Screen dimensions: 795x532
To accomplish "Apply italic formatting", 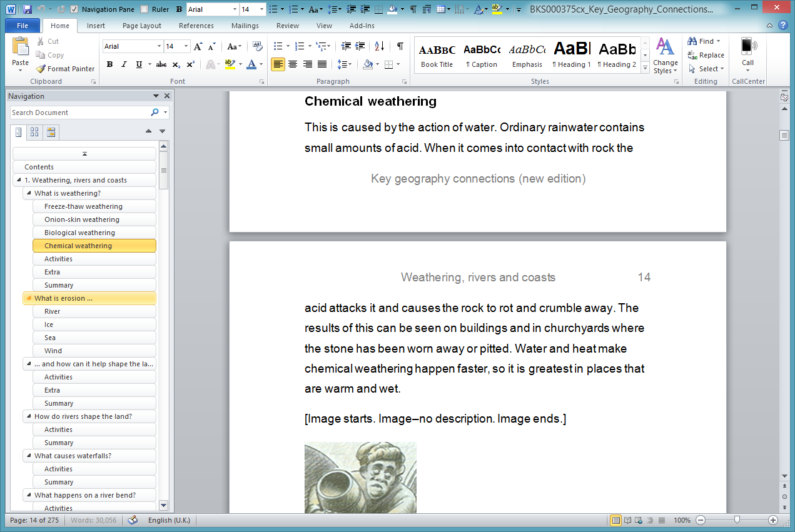I will pyautogui.click(x=124, y=64).
